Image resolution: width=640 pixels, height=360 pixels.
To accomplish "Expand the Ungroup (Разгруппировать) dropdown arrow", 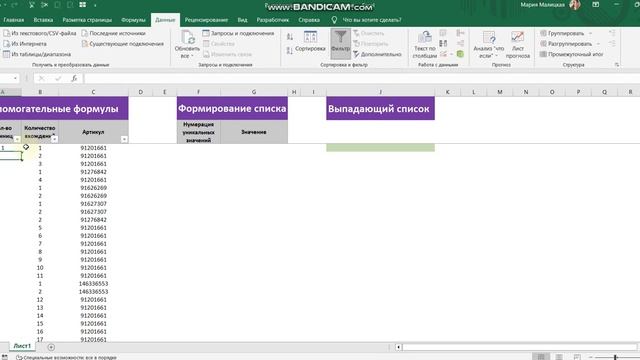I will 598,44.
